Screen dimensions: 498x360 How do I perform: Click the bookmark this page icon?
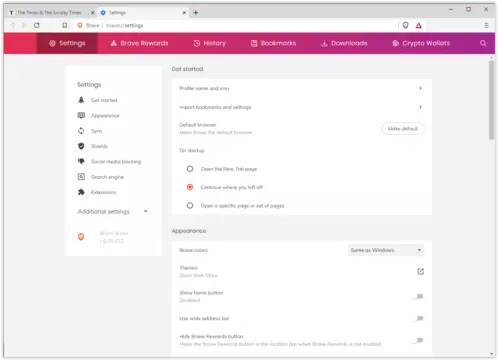coord(65,25)
